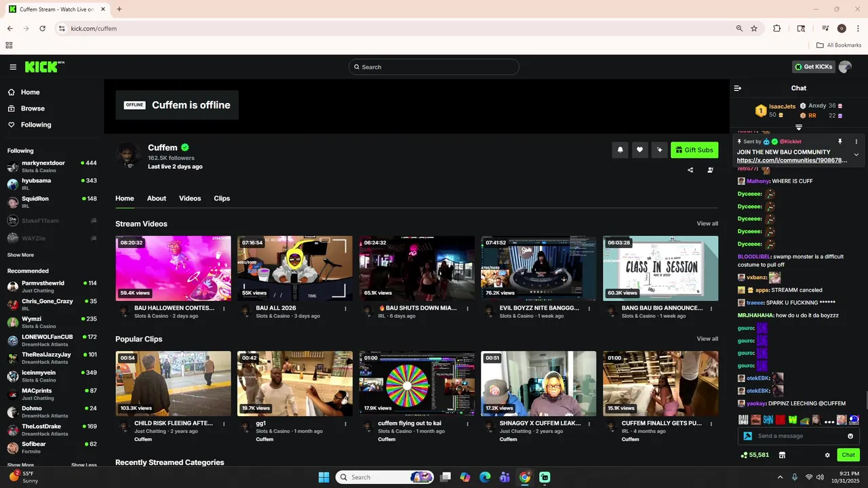This screenshot has height=488, width=868.
Task: Open Parmvstheworld recommended channel
Action: point(52,286)
